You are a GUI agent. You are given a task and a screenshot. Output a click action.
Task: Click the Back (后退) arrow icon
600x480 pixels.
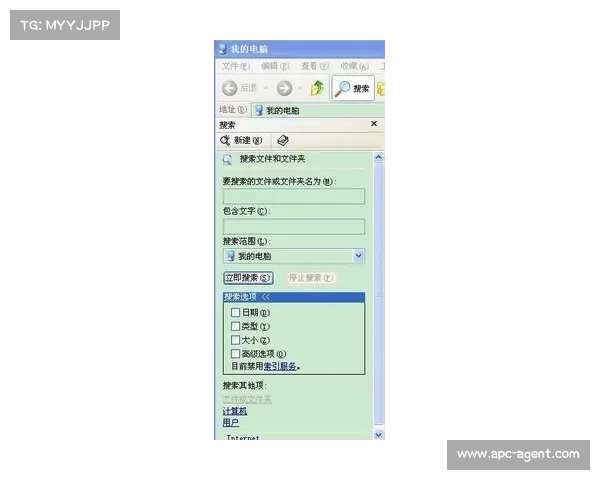tap(230, 88)
